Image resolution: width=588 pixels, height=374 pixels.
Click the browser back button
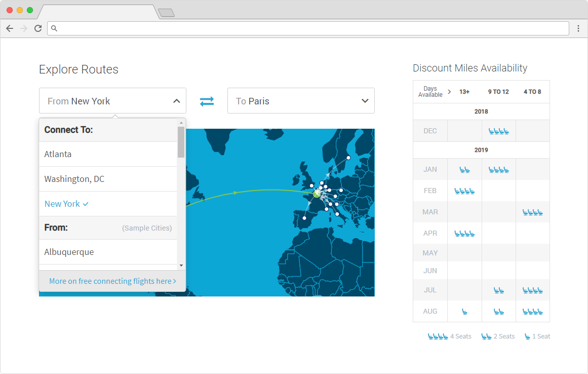[x=9, y=28]
